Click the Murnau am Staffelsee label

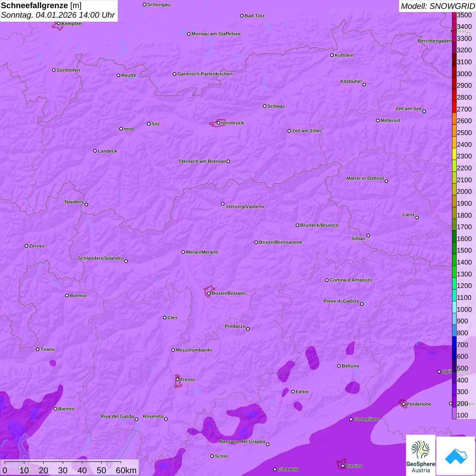pos(216,34)
